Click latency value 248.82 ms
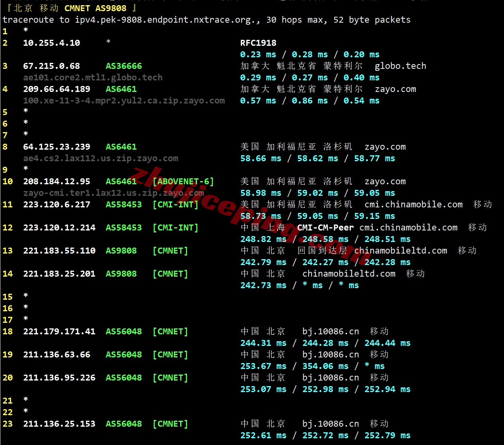This screenshot has height=445, width=504. [x=263, y=239]
